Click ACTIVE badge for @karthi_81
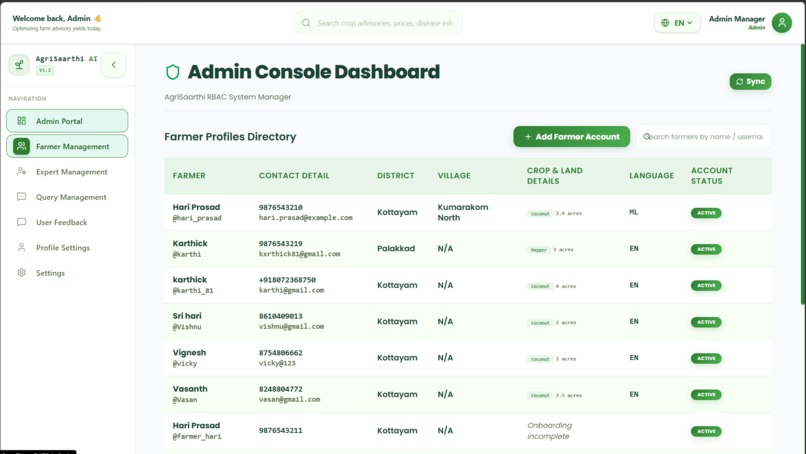Image resolution: width=806 pixels, height=454 pixels. (x=706, y=285)
